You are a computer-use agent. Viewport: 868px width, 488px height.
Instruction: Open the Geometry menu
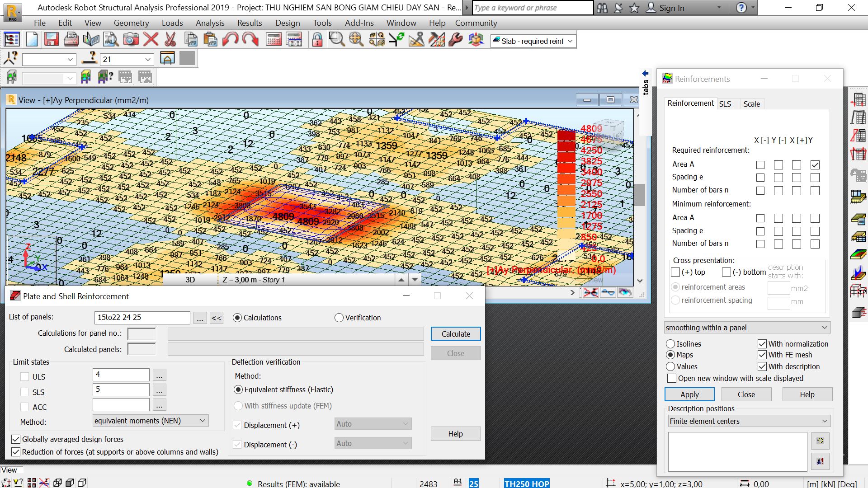tap(131, 23)
